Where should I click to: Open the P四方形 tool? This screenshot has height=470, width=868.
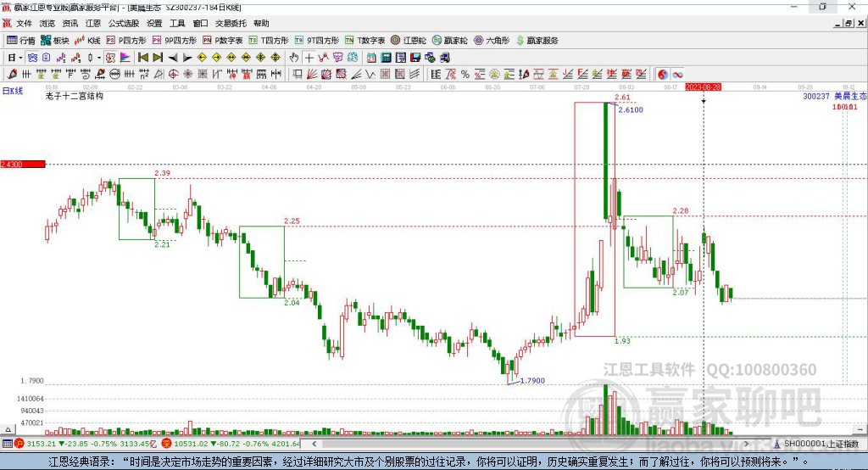coord(126,41)
